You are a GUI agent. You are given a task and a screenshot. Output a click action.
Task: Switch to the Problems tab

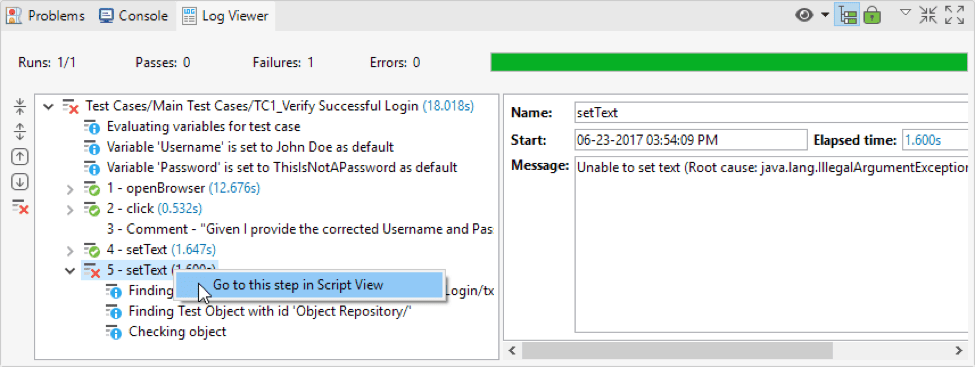tap(45, 16)
